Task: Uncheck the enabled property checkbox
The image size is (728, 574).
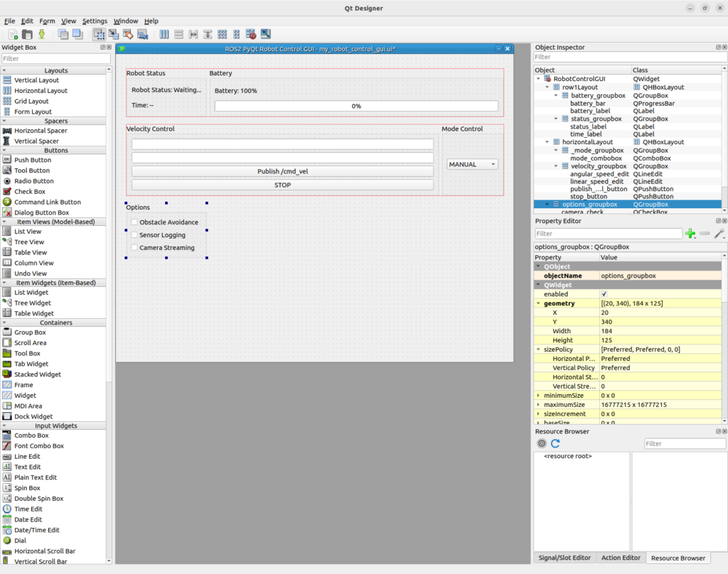Action: [x=604, y=294]
